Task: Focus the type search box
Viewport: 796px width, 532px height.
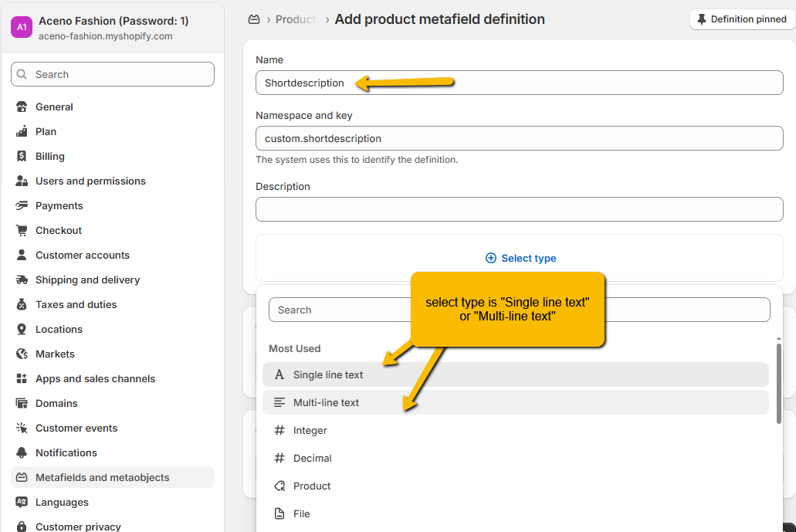Action: (519, 310)
